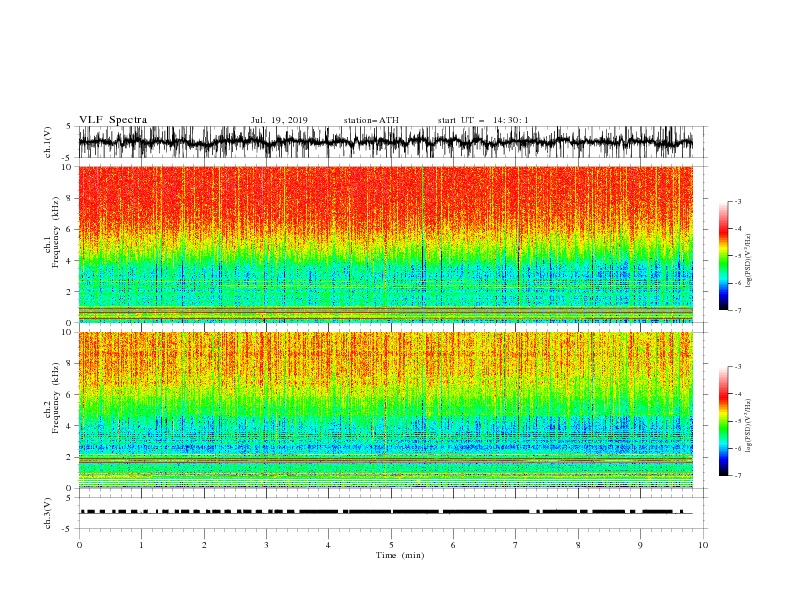
Task: Click the ch.1 PSD color scale bar
Action: click(723, 256)
